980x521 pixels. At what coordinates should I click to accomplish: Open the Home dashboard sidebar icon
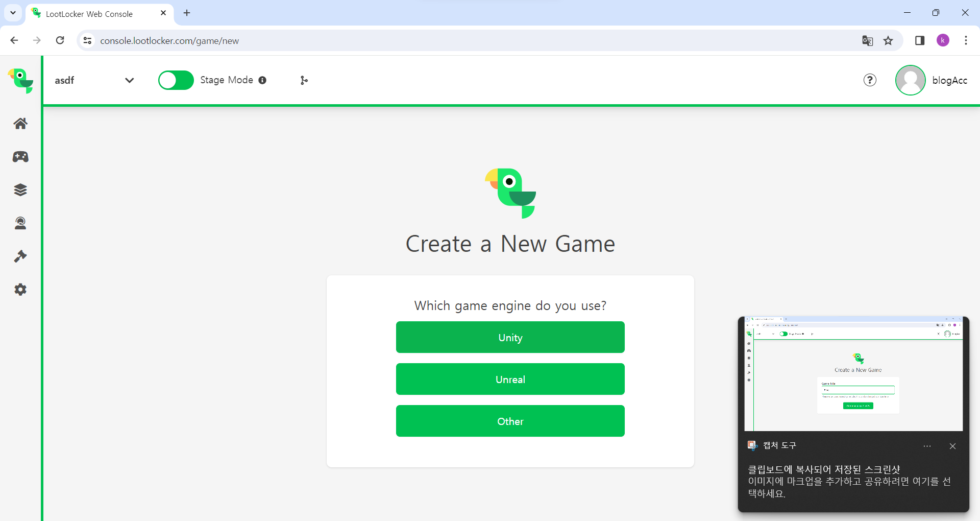[20, 123]
